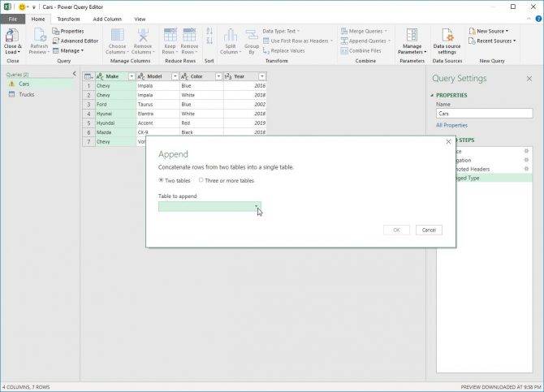Screen dimensions: 544x392
Task: Click the query Name input field
Action: pos(485,114)
